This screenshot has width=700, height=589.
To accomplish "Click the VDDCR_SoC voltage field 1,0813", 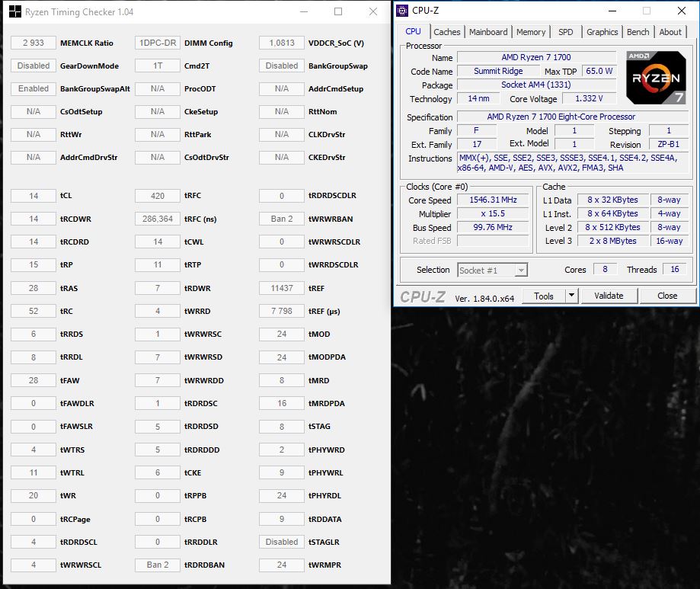I will coord(282,43).
